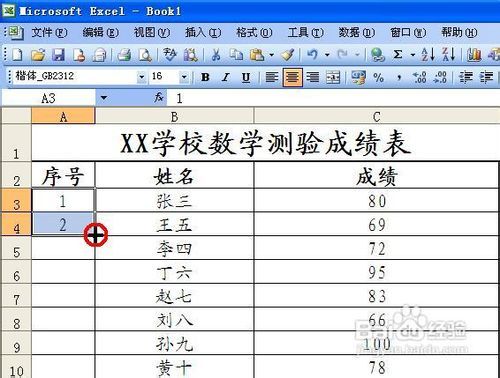
Task: Click Increase Indent icon
Action: pyautogui.click(x=486, y=77)
